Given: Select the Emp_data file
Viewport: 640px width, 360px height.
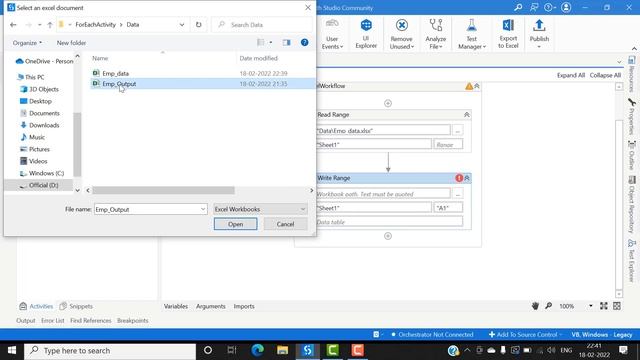Looking at the screenshot, I should (116, 73).
